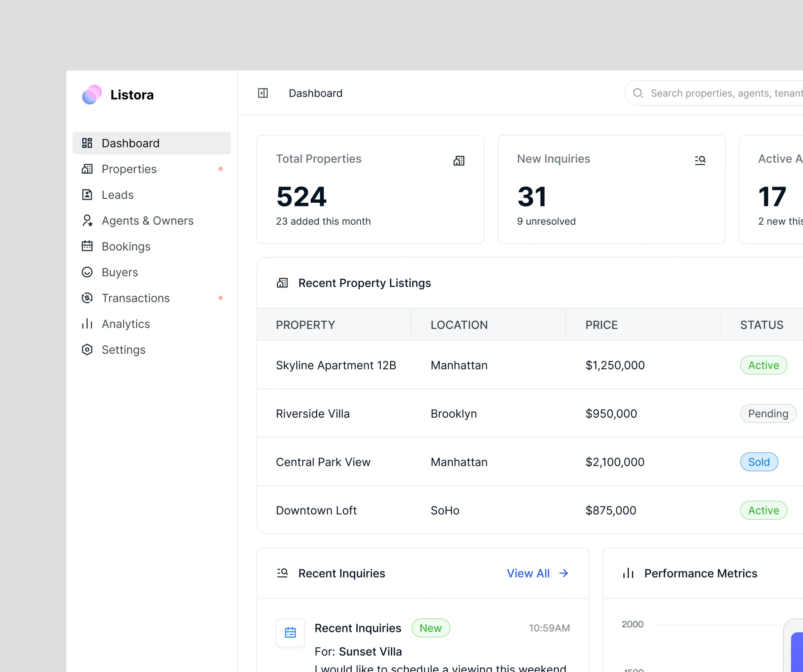The image size is (803, 672).
Task: Click the Buyers smiley icon
Action: [87, 272]
